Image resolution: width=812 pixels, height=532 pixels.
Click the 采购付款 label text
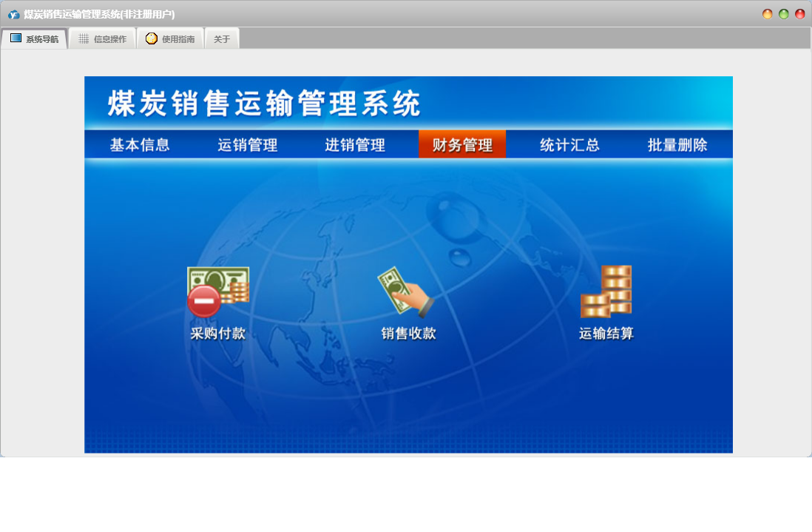click(x=218, y=333)
